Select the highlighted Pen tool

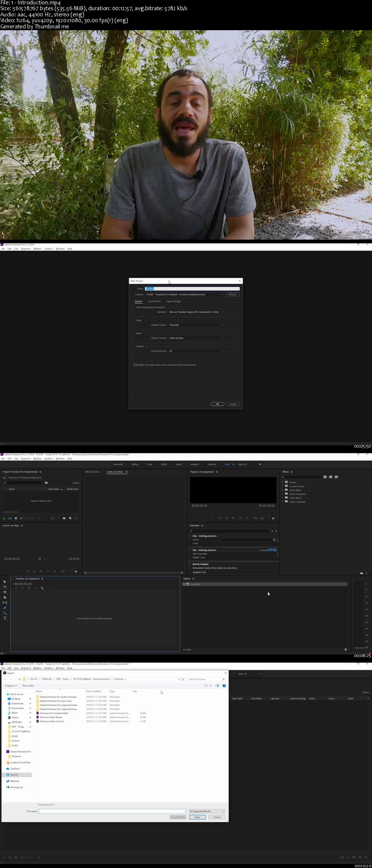coord(5,608)
